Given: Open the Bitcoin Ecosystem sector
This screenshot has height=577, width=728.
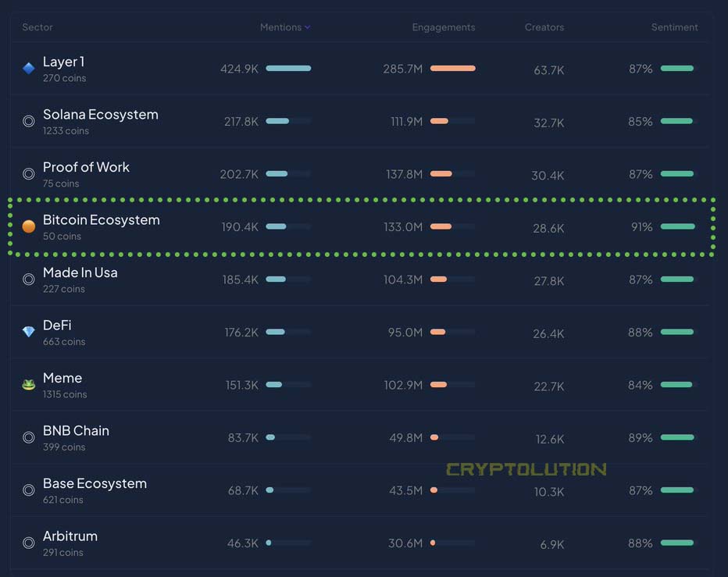Looking at the screenshot, I should point(102,220).
